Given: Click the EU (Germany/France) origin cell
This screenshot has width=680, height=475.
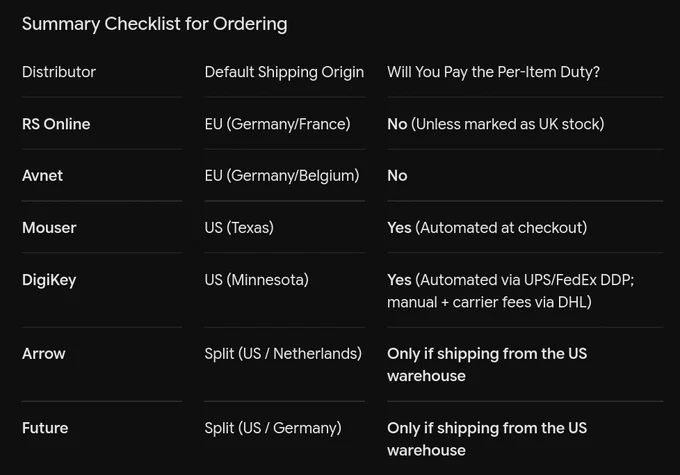Looking at the screenshot, I should tap(278, 124).
